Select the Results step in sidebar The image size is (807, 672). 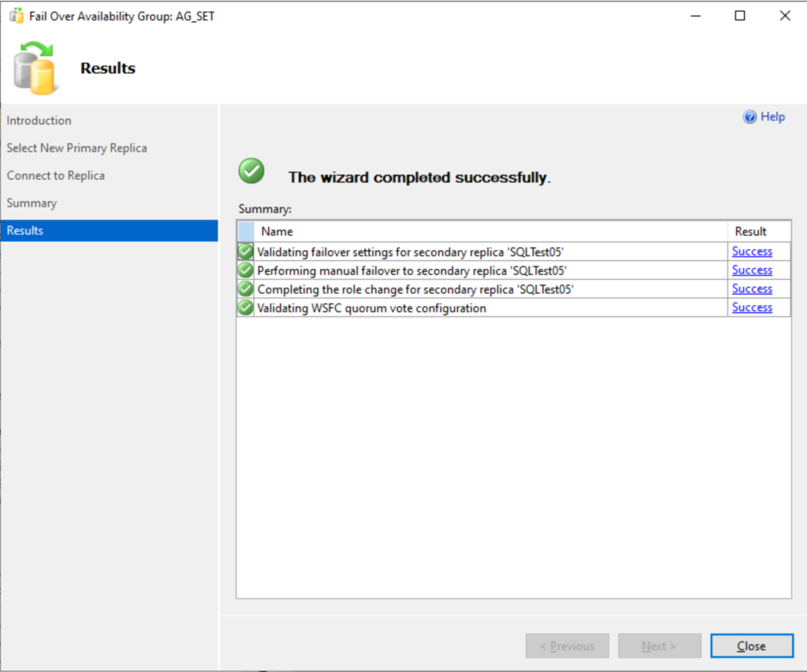point(25,230)
